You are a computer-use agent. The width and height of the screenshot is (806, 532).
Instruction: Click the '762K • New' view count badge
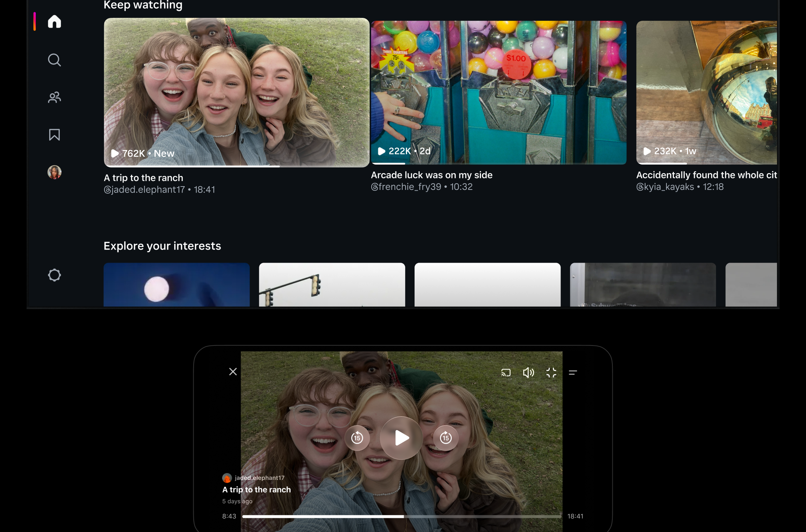pos(143,153)
